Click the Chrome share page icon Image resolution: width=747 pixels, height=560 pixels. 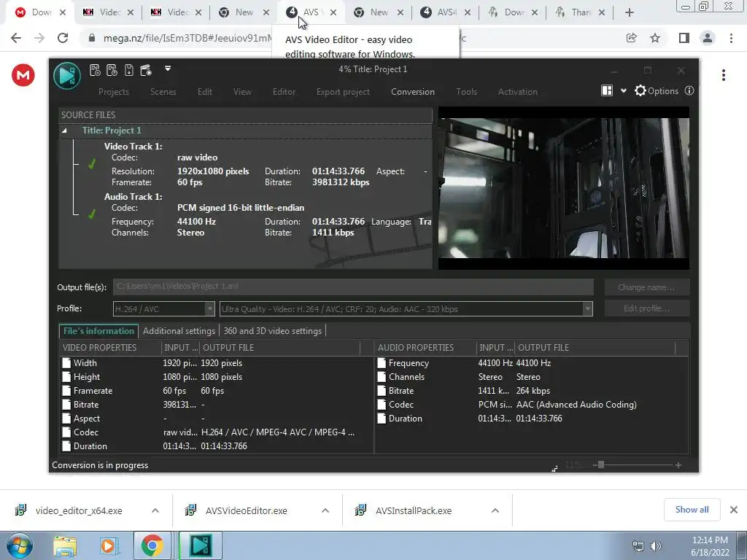[x=631, y=38]
